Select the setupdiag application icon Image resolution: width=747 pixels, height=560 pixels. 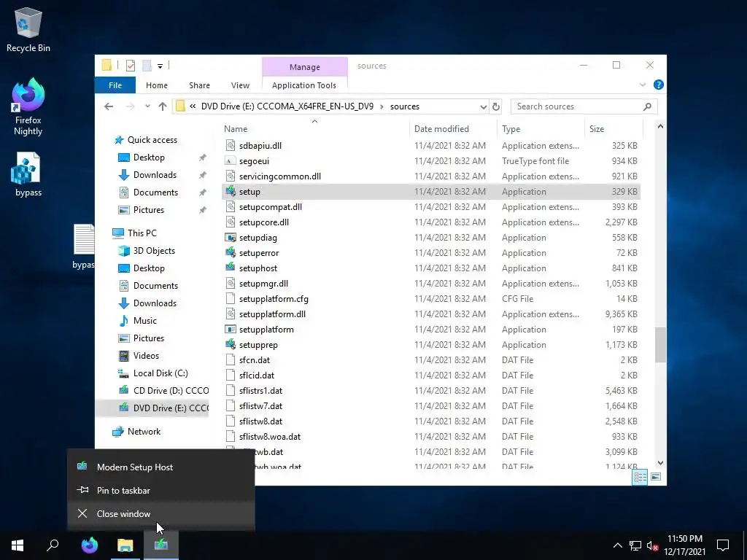pyautogui.click(x=231, y=237)
